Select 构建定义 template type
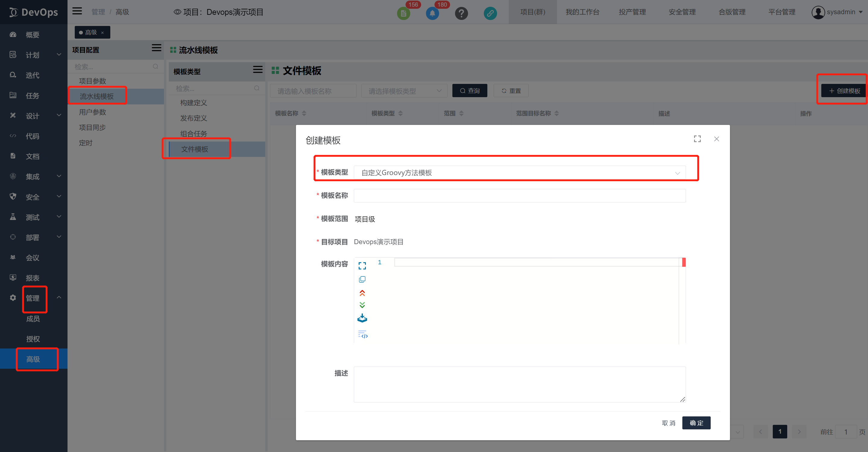The height and width of the screenshot is (452, 868). click(x=193, y=103)
